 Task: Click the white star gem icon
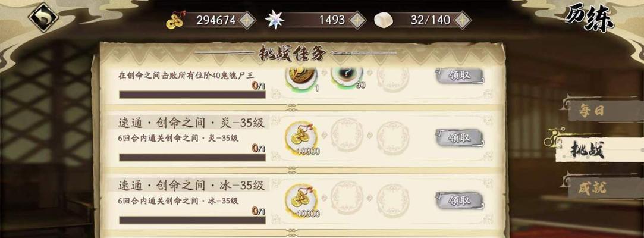[274, 19]
